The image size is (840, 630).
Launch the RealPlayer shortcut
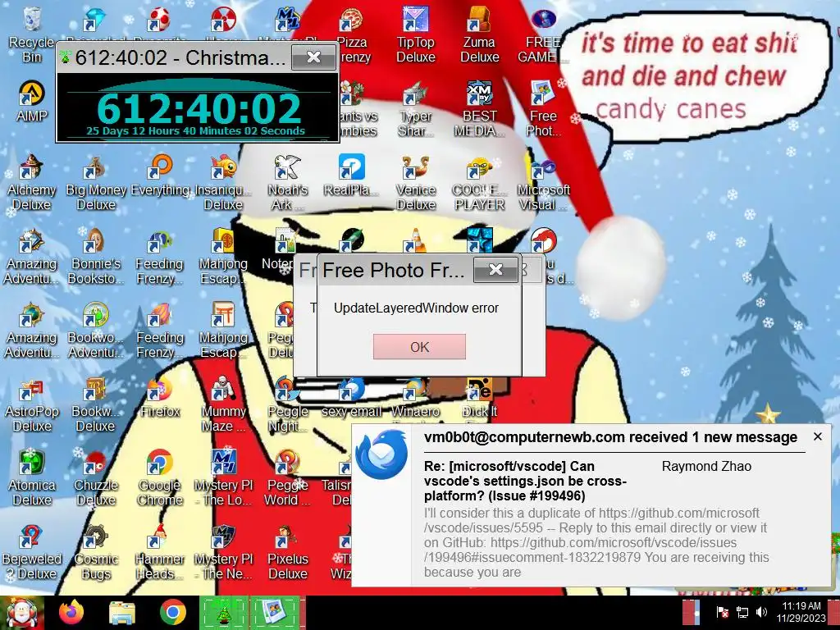351,177
